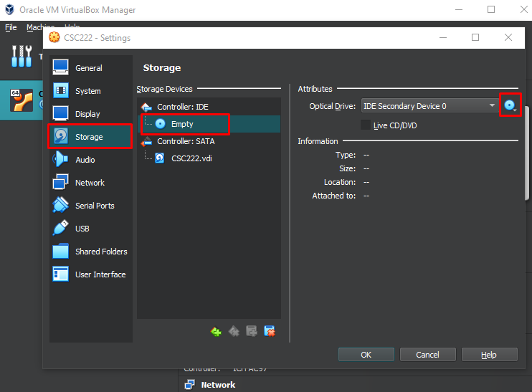
Task: Select Controller: IDE in storage tree
Action: click(183, 107)
